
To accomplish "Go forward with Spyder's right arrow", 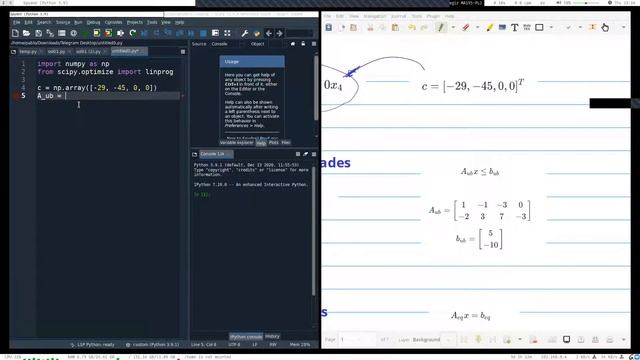I will click(x=280, y=33).
